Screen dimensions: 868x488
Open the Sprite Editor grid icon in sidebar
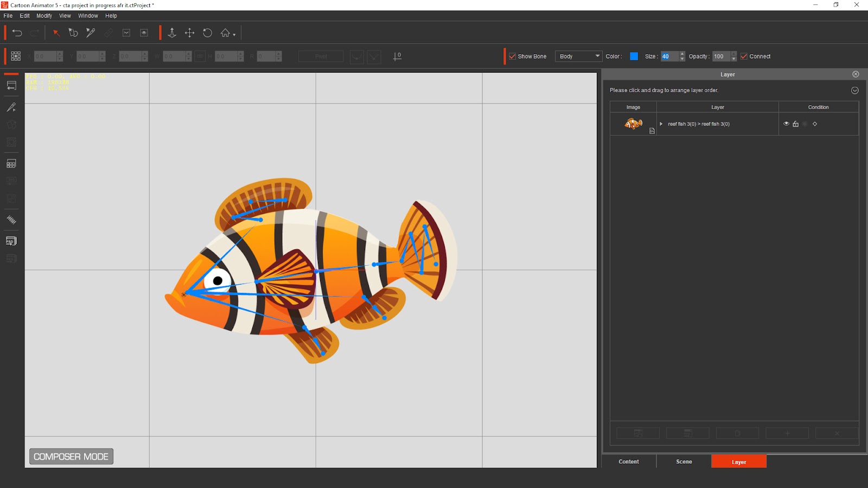[x=11, y=164]
